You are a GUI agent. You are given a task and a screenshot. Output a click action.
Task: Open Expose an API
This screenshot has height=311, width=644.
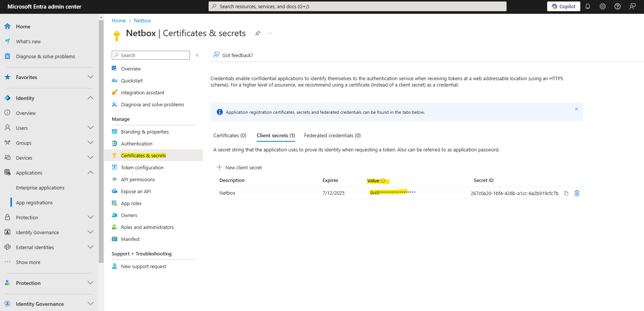click(136, 191)
